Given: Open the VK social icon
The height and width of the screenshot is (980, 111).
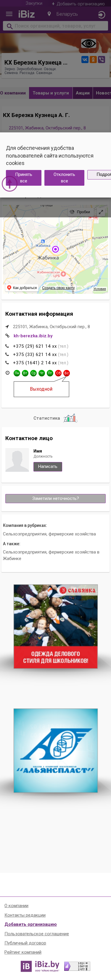Looking at the screenshot, I should [85, 59].
